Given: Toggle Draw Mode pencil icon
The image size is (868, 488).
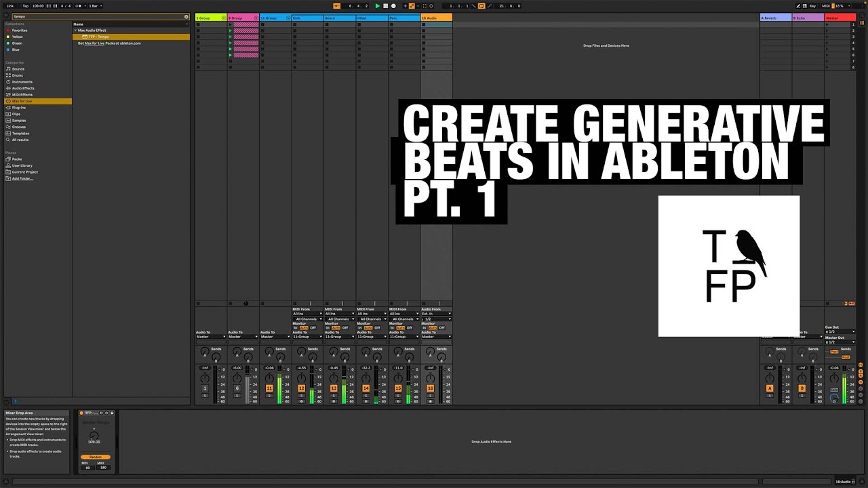Looking at the screenshot, I should 798,5.
